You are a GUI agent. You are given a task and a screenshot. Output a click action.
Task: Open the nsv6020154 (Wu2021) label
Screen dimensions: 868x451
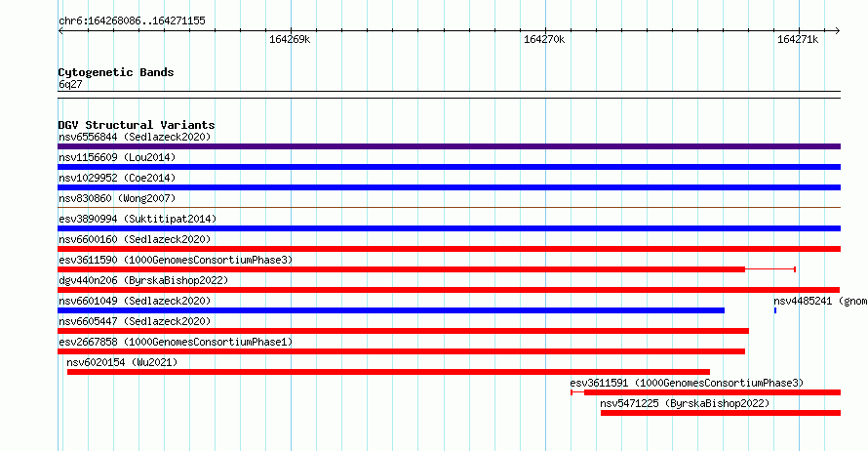[122, 362]
